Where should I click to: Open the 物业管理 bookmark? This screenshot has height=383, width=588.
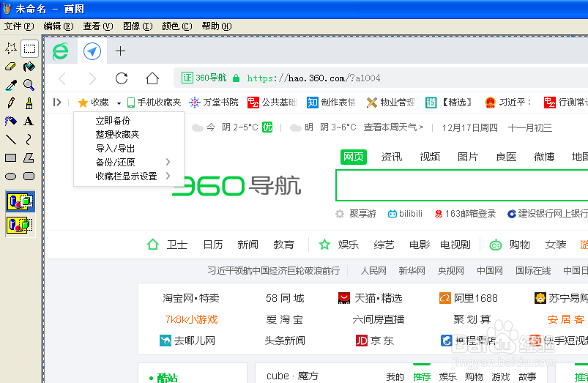pos(391,103)
